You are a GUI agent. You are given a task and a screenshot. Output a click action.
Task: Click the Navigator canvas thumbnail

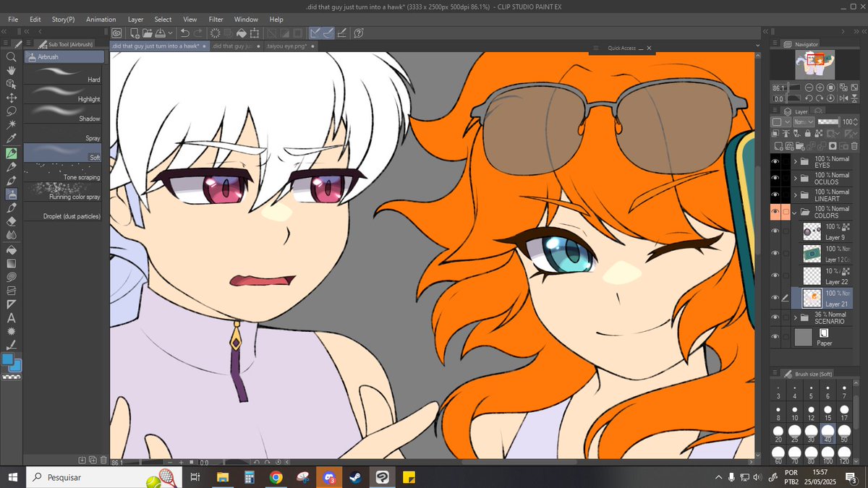(x=815, y=65)
